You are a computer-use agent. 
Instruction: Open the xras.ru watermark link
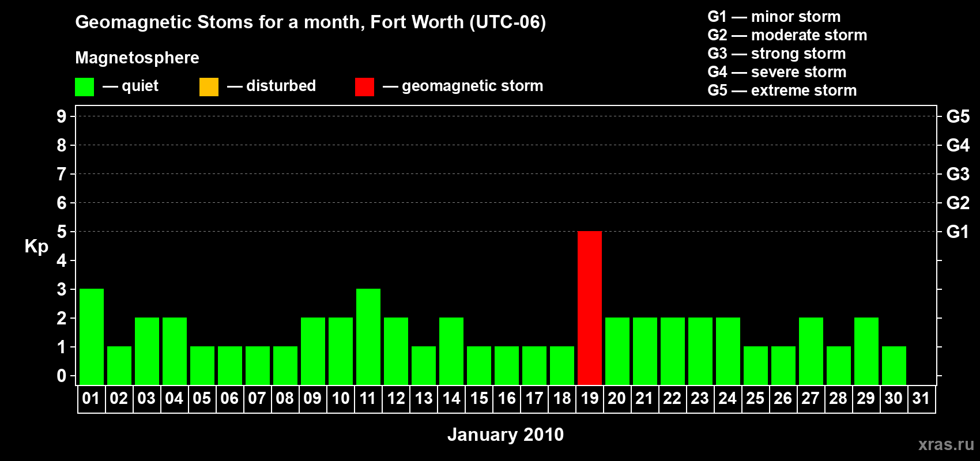click(946, 444)
